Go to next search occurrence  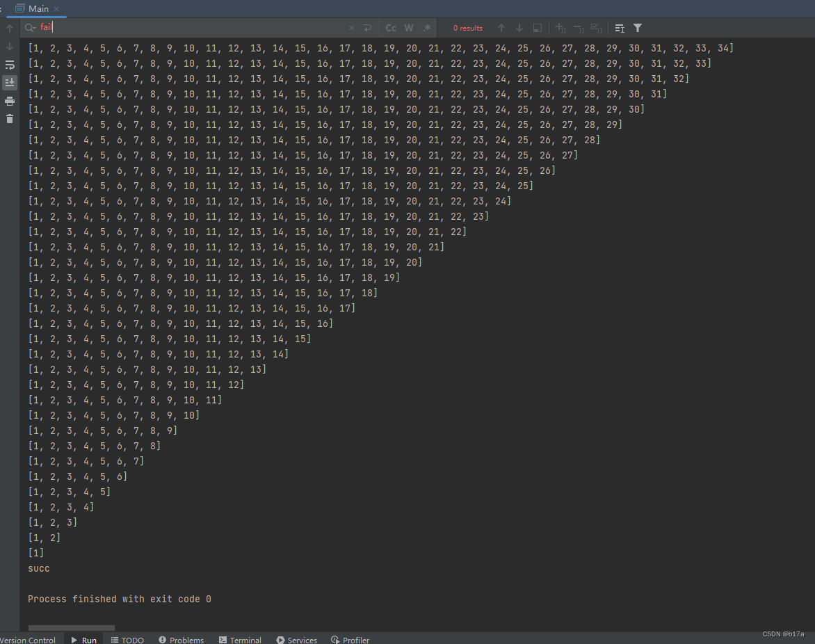click(519, 28)
